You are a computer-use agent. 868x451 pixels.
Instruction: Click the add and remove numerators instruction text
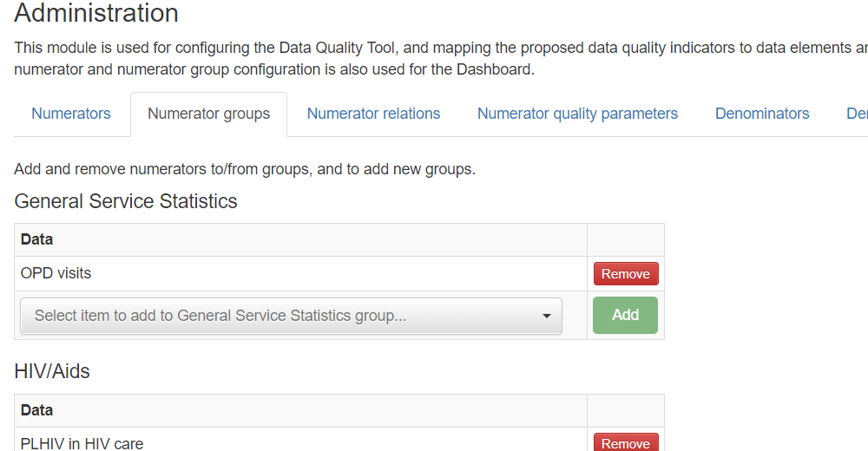point(245,169)
